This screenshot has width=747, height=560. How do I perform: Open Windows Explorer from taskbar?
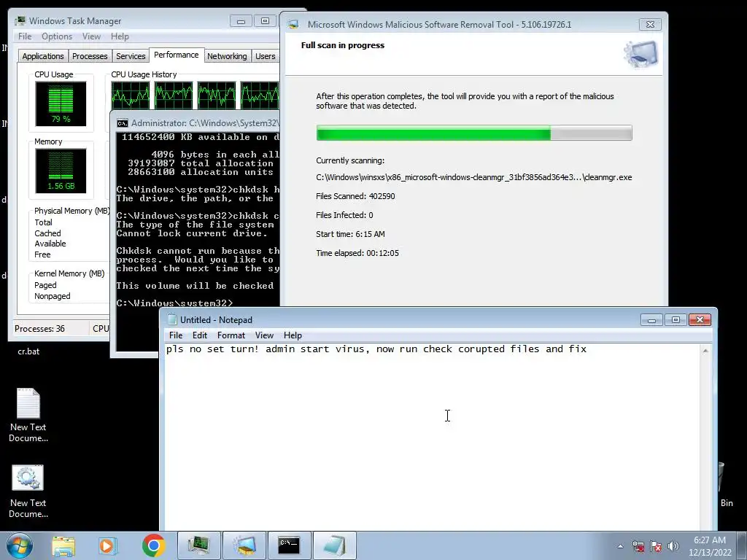(x=63, y=545)
